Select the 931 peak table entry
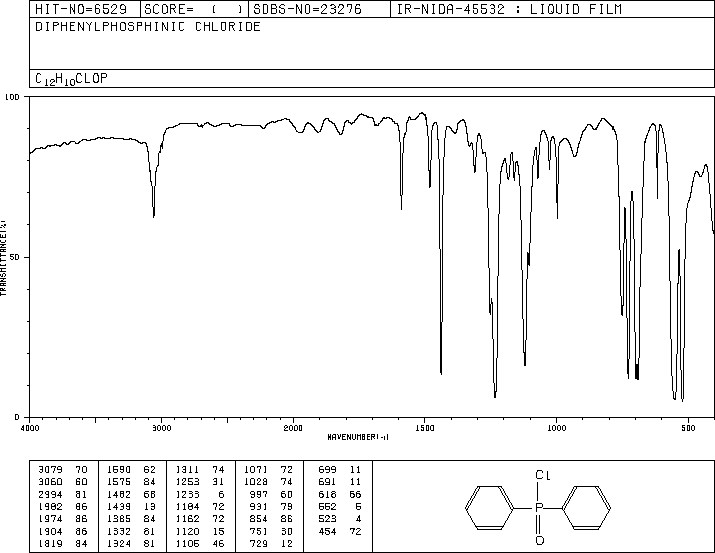 pyautogui.click(x=271, y=506)
